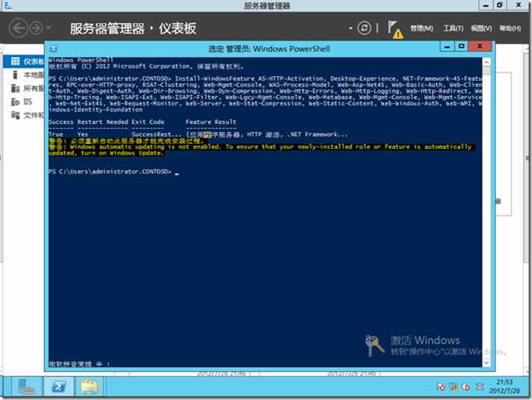This screenshot has width=532, height=400.
Task: Click the PowerShell title bar text
Action: (269, 49)
